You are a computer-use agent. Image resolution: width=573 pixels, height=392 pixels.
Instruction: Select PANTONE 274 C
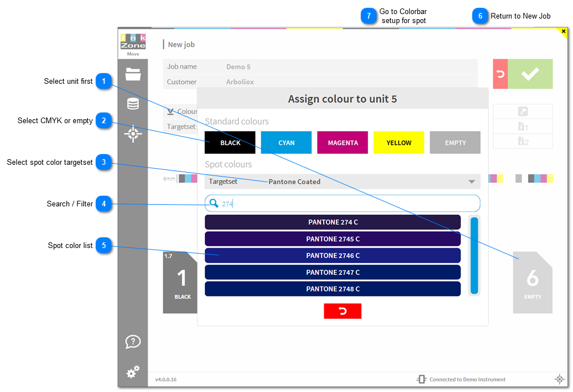[x=333, y=222]
